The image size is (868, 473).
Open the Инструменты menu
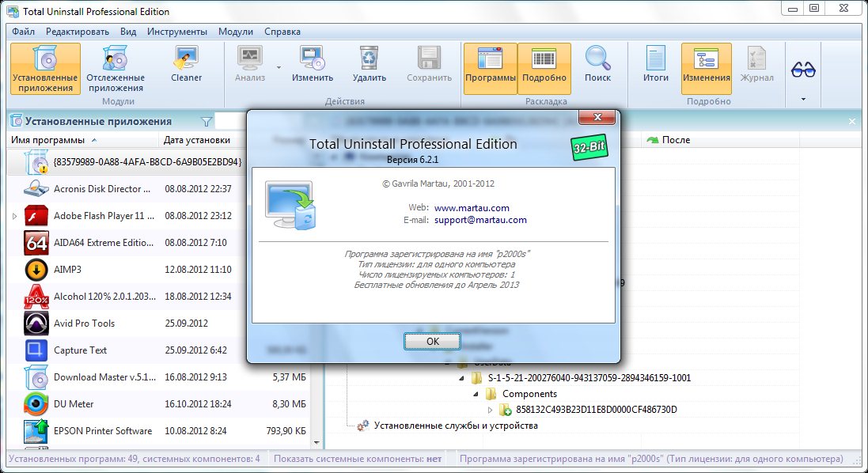176,32
